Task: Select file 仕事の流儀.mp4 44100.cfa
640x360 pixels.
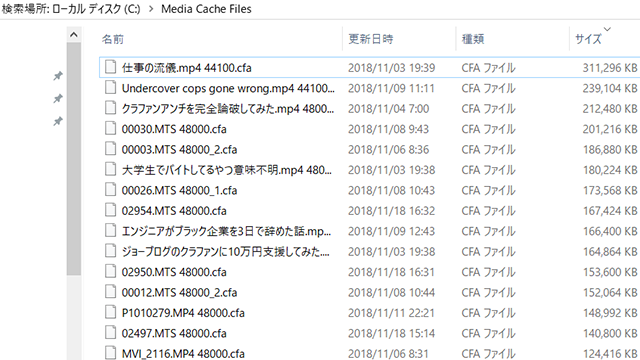Action: (187, 68)
